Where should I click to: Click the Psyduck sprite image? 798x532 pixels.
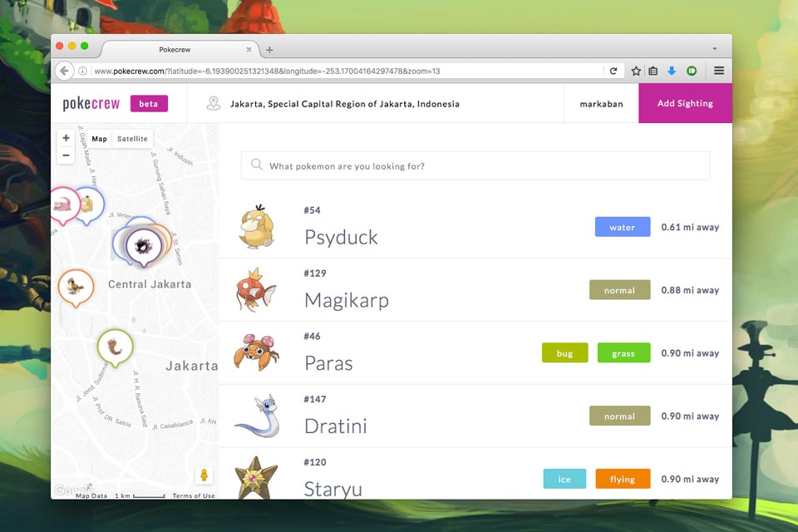coord(258,227)
